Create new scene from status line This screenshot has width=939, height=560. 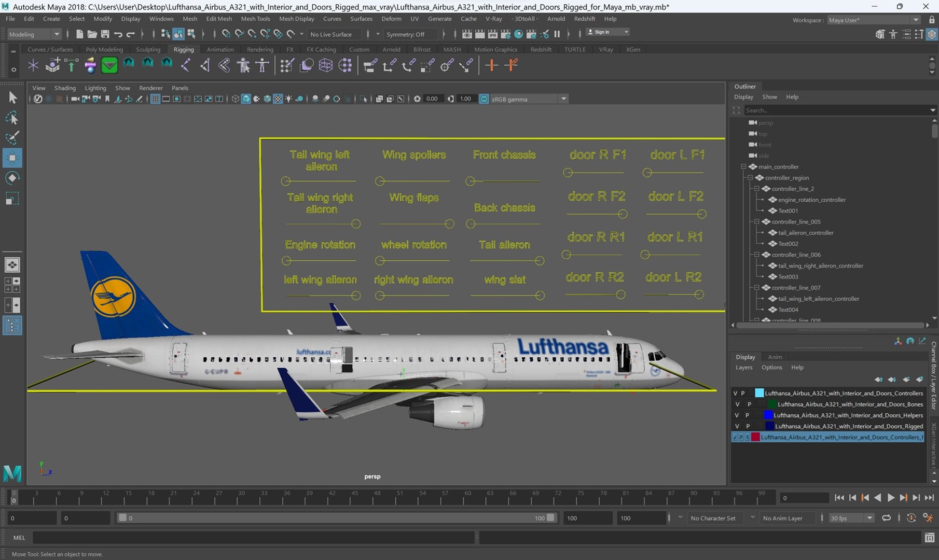pos(79,34)
